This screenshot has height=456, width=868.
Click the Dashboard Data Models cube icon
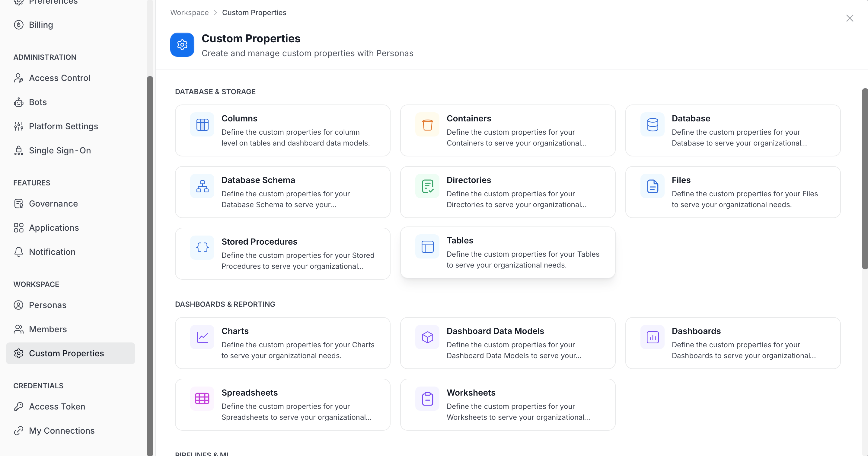tap(427, 337)
